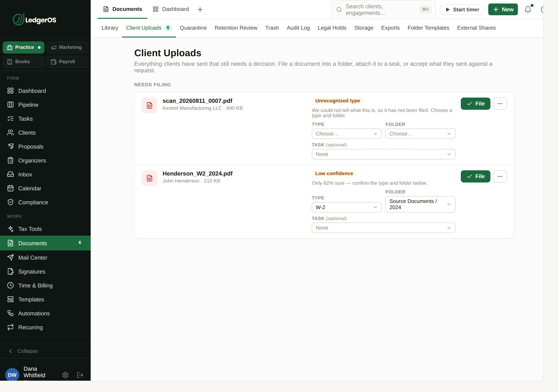This screenshot has width=558, height=392.
Task: Click the New button
Action: tap(503, 9)
